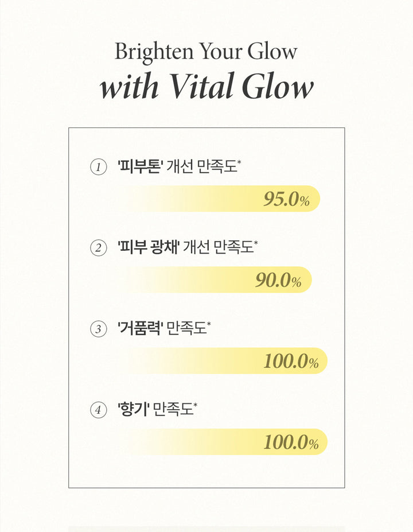Click the 95.0% value

click(x=286, y=199)
